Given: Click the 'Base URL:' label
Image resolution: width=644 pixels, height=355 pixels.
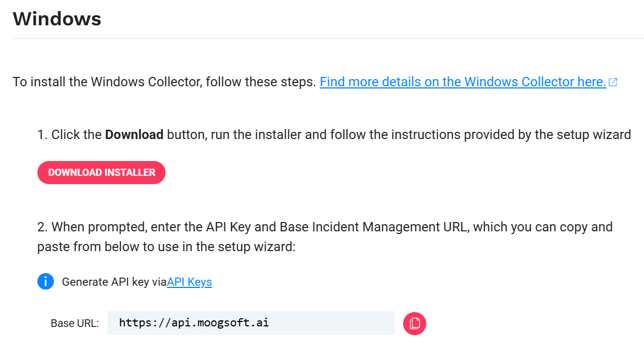Looking at the screenshot, I should coord(75,323).
